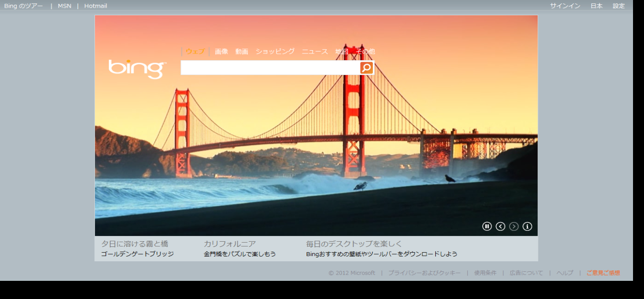644x299 pixels.
Task: Go to the previous background image
Action: 500,226
